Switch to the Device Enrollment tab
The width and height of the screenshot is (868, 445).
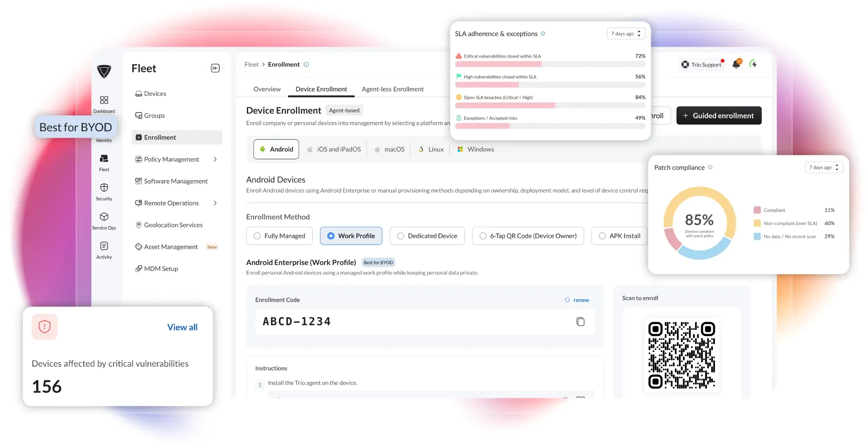pyautogui.click(x=321, y=89)
